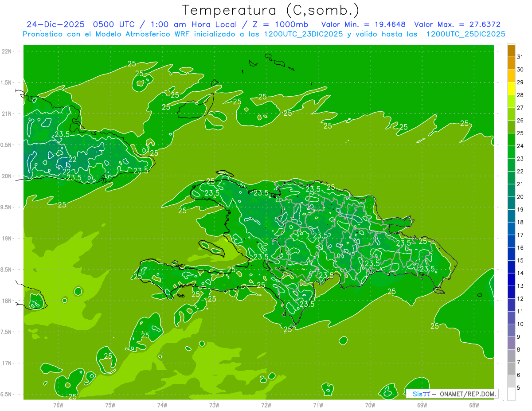This screenshot has height=411, width=532.
Task: Click the legend color band between 23 and 24
Action: (511, 153)
